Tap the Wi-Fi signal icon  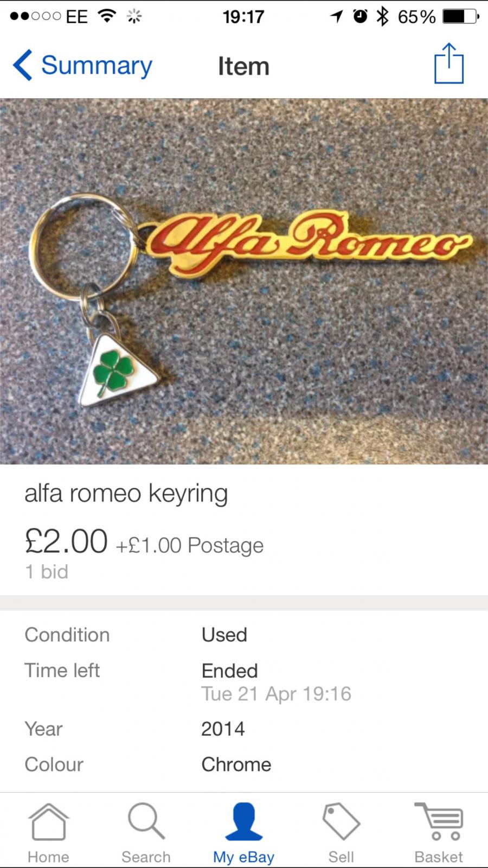(x=107, y=16)
